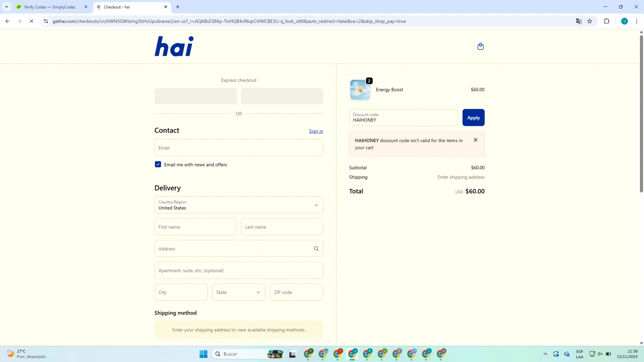Open the shopping bag cart icon
Image resolution: width=644 pixels, height=362 pixels.
(x=480, y=46)
